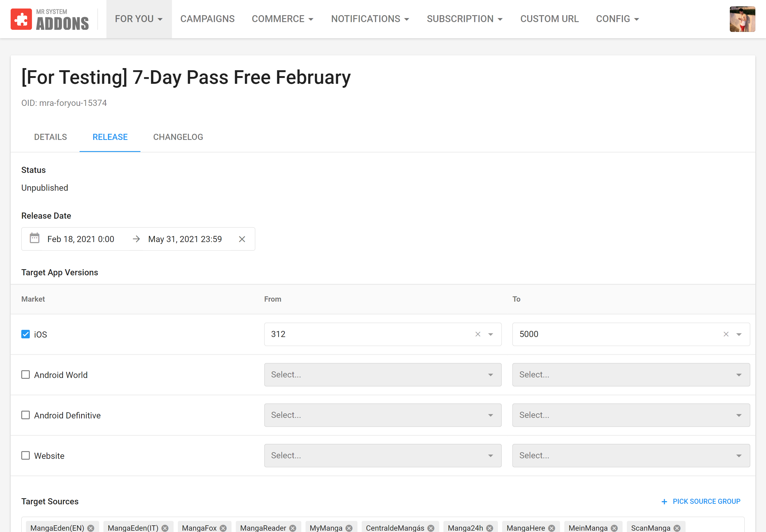Clear the iOS From version 312
The image size is (766, 532).
(x=478, y=334)
